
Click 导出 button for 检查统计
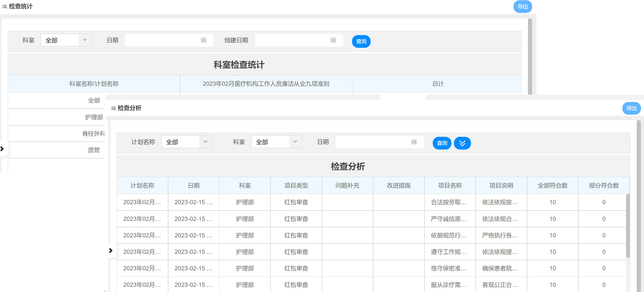coord(522,7)
